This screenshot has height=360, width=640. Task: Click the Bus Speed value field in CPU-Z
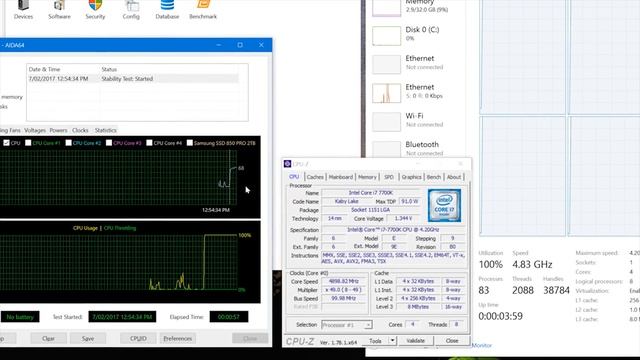344,298
